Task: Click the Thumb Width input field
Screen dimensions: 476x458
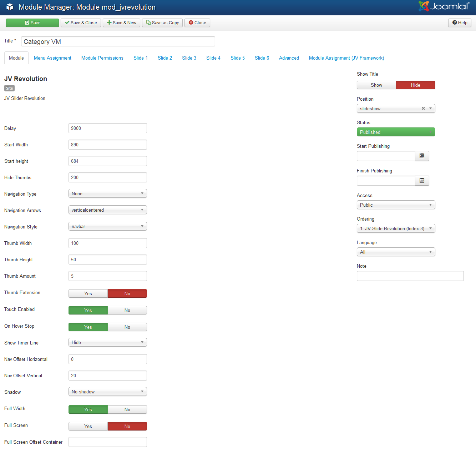Action: click(108, 243)
